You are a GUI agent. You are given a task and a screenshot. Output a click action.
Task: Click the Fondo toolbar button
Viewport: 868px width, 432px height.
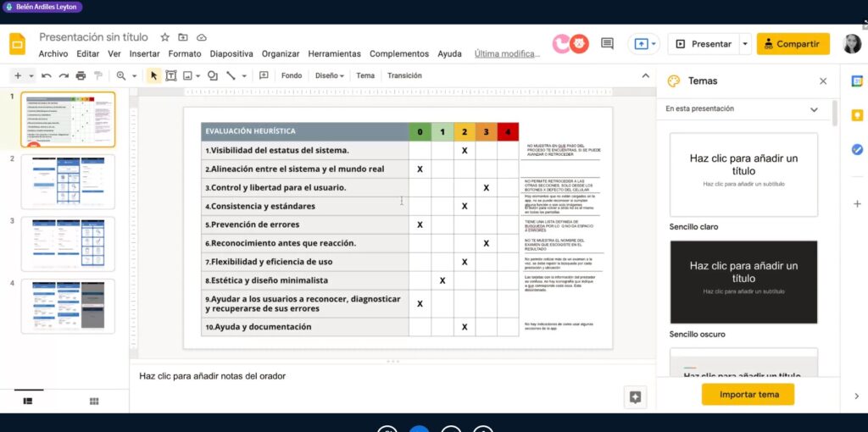coord(292,75)
